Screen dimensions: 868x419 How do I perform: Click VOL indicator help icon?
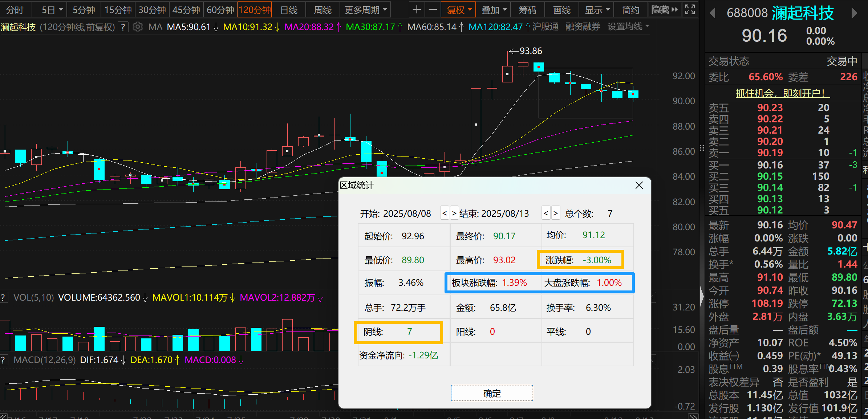3,298
